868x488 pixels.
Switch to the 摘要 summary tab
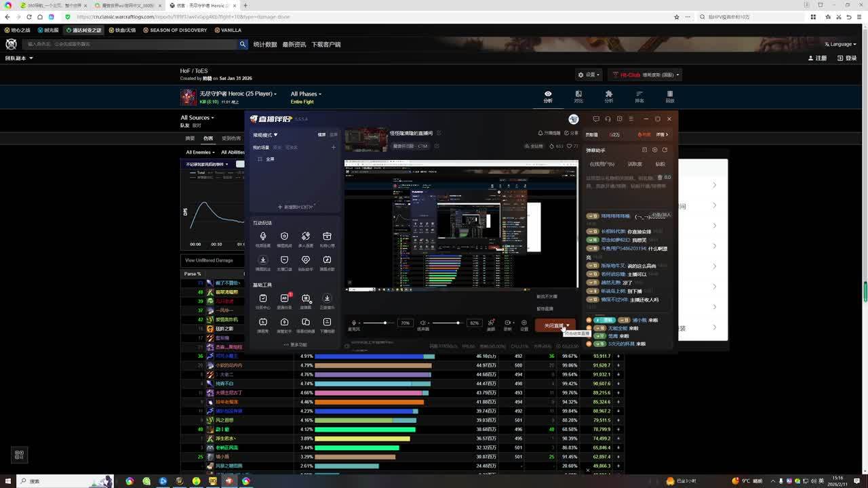click(190, 138)
